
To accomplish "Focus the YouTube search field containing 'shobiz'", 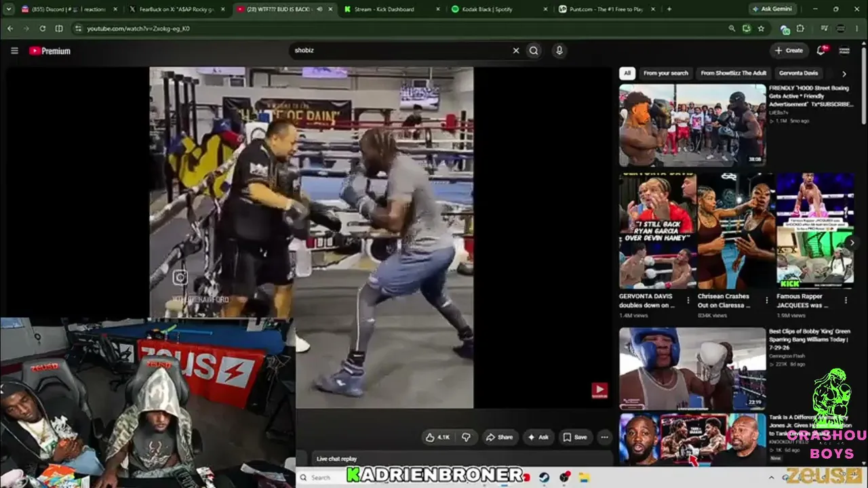I will 400,50.
